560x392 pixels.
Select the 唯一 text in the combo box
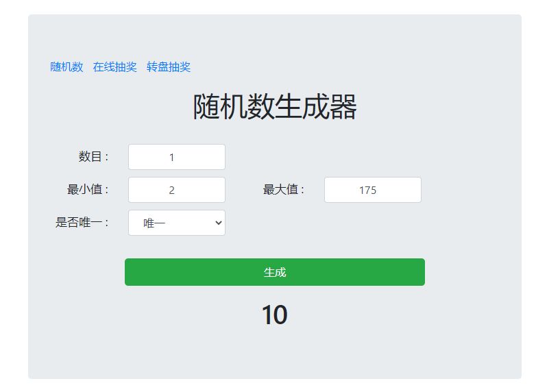[x=154, y=223]
